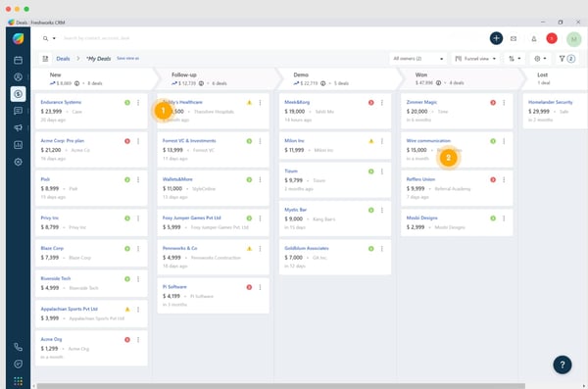Click the red status icon on Pi Software
The image size is (588, 389).
click(x=249, y=287)
